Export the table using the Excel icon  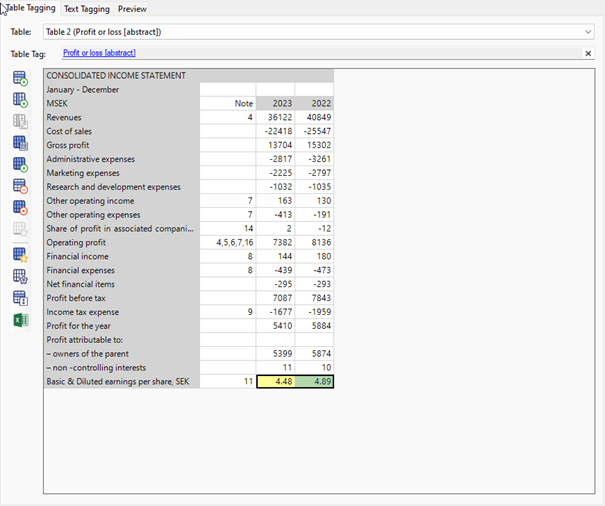(21, 320)
